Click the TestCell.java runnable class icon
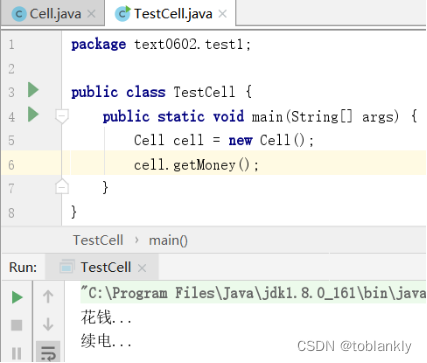 tap(122, 14)
